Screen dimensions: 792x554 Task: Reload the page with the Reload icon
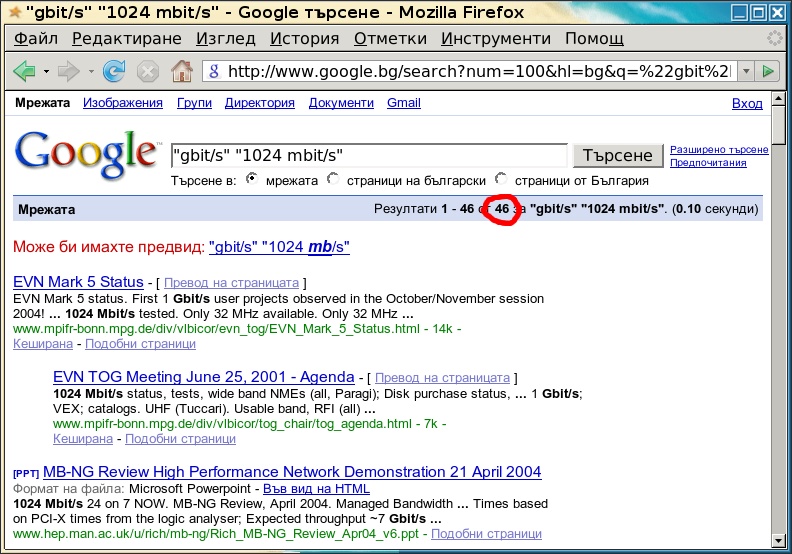click(x=114, y=71)
